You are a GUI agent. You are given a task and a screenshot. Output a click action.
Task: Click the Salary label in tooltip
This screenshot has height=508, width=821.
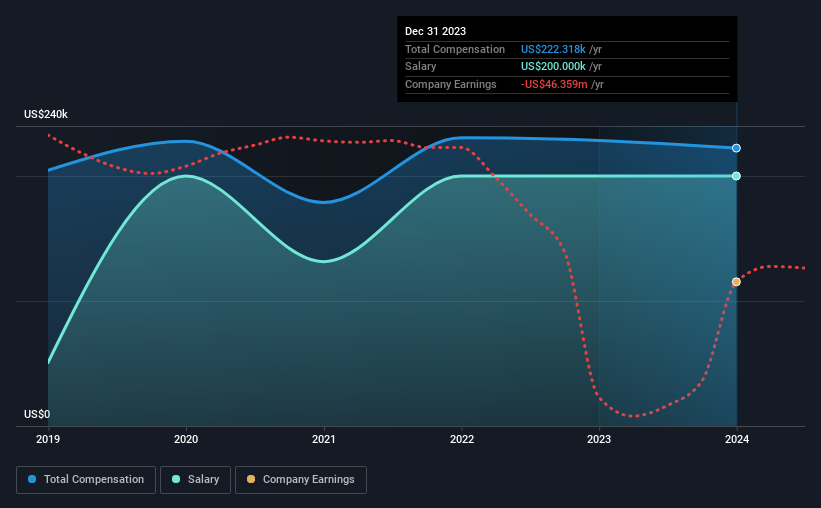420,67
